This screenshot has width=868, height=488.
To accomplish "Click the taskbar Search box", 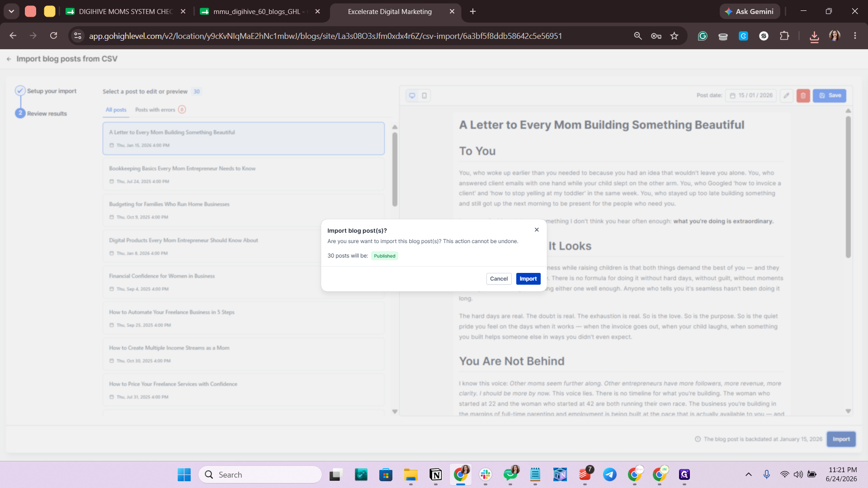I will (260, 474).
